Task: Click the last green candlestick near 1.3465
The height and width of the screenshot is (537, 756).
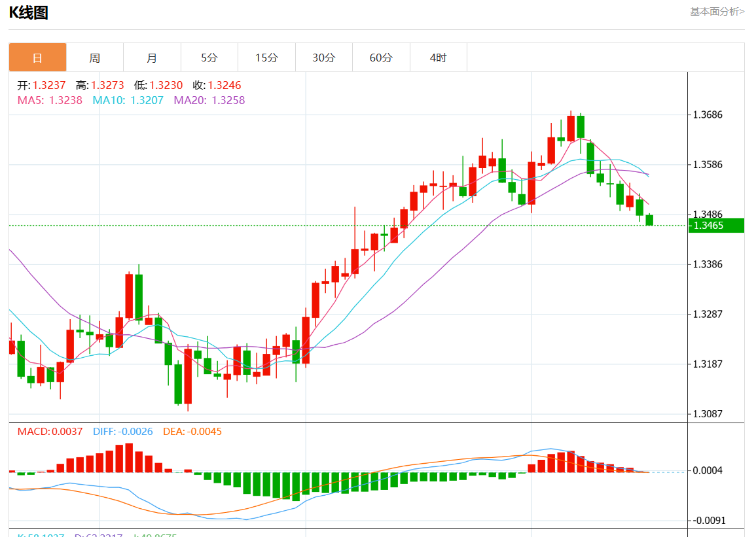Action: 649,220
